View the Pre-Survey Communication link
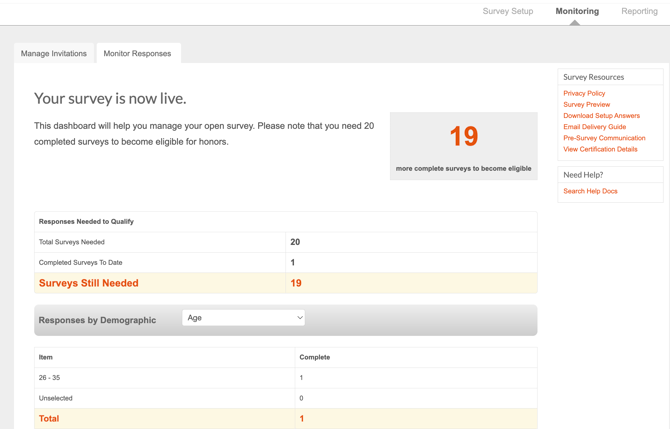 point(604,138)
